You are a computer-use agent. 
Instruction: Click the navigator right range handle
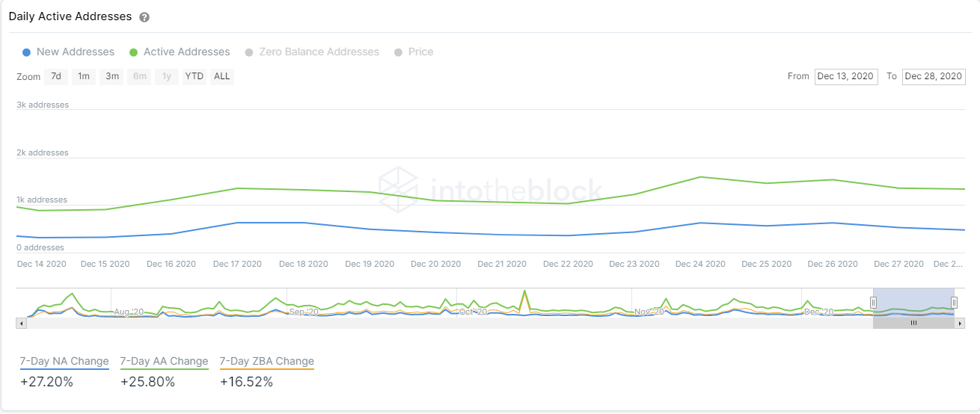[954, 303]
